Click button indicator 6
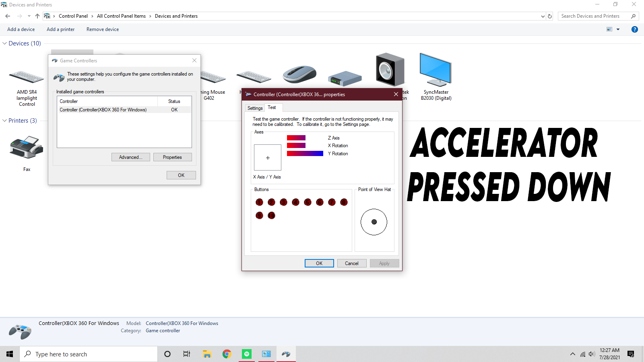 (320, 202)
